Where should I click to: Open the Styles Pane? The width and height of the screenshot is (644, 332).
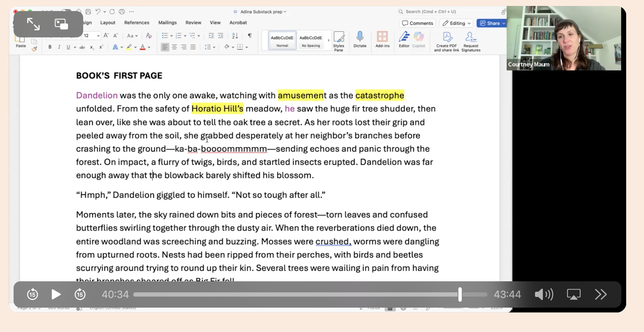point(338,41)
